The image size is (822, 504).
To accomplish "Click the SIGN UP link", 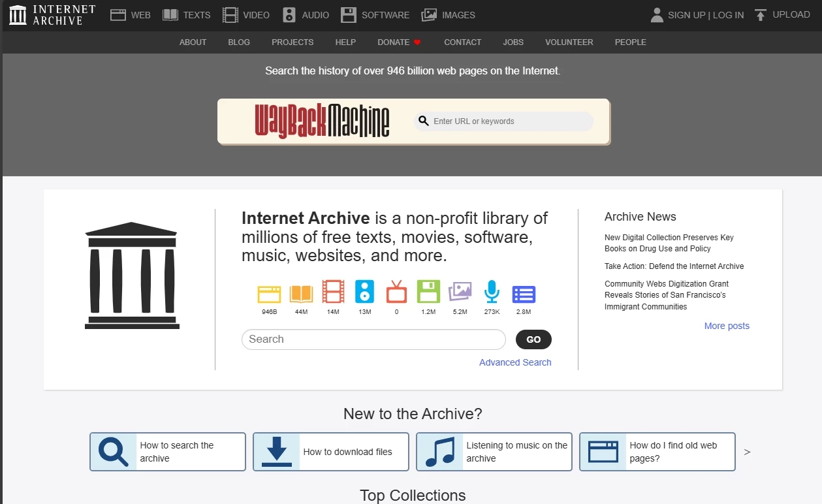I will pyautogui.click(x=687, y=15).
